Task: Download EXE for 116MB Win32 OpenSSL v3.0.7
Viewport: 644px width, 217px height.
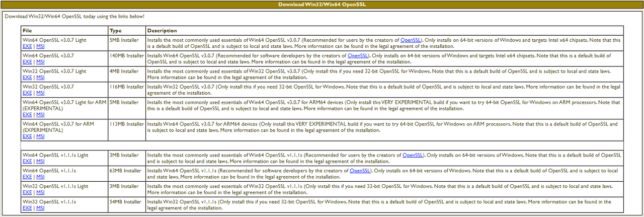Action: click(27, 93)
